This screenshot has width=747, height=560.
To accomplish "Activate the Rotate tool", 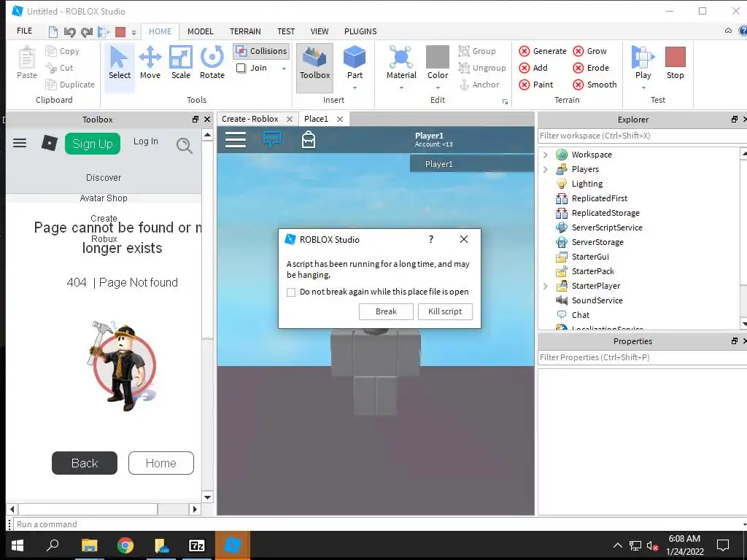I will (212, 63).
